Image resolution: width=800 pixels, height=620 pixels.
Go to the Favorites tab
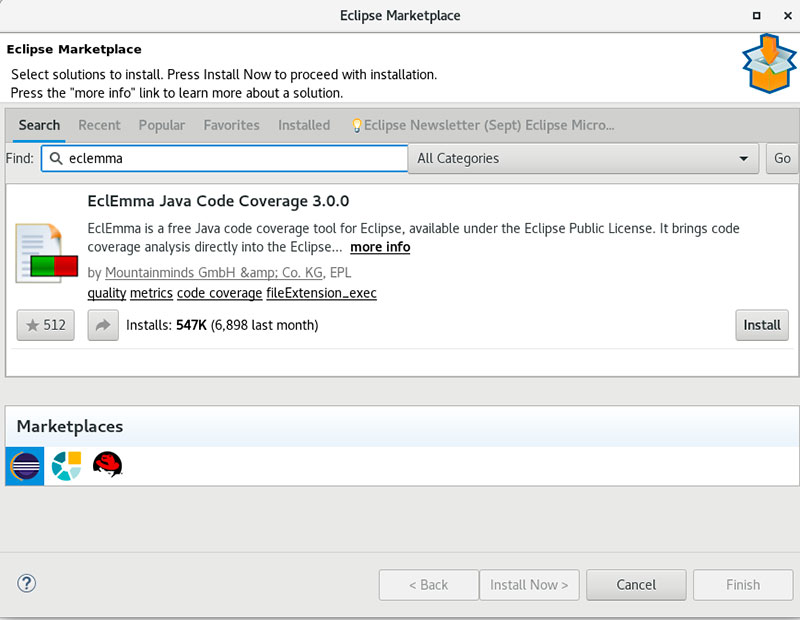click(x=231, y=125)
